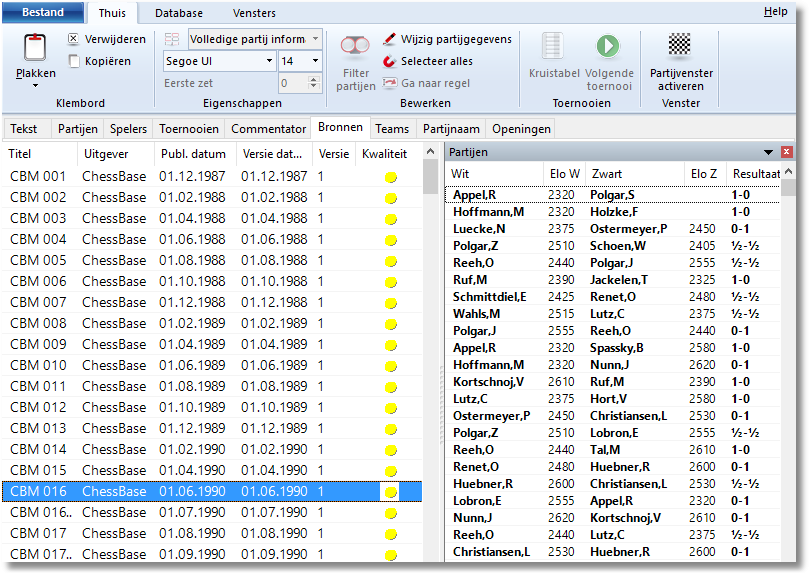Click Wijzig partijgegevens pencil icon
The height and width of the screenshot is (576, 810).
[390, 39]
